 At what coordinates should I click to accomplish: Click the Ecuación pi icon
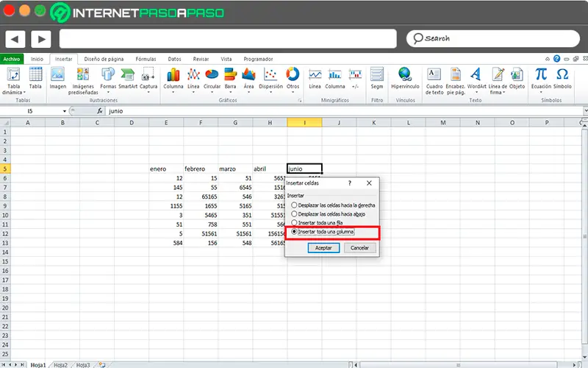(x=541, y=75)
